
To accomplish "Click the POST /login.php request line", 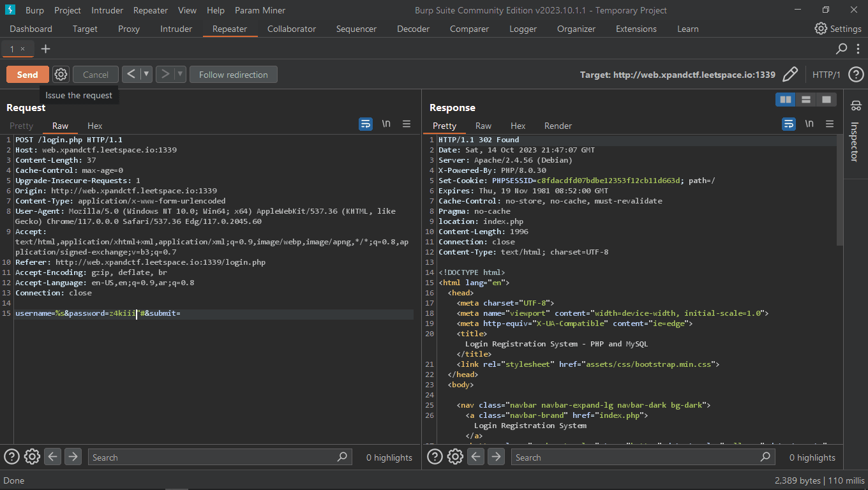I will (x=69, y=140).
